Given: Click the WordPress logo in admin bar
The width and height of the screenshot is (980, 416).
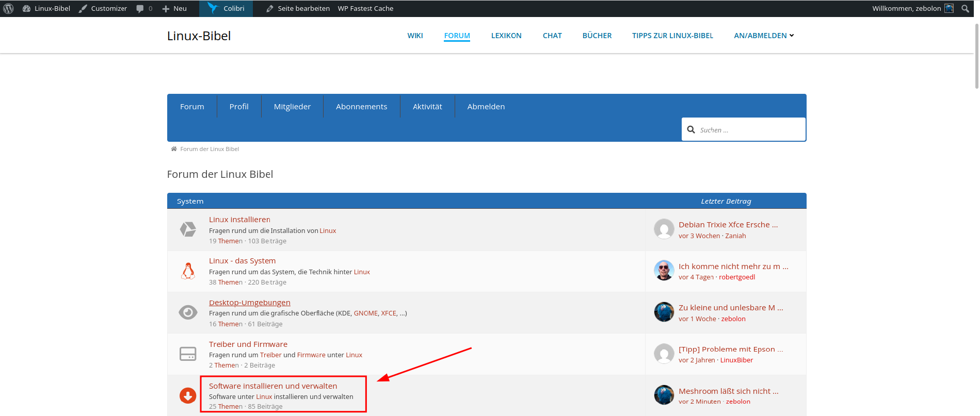Looking at the screenshot, I should [9, 8].
